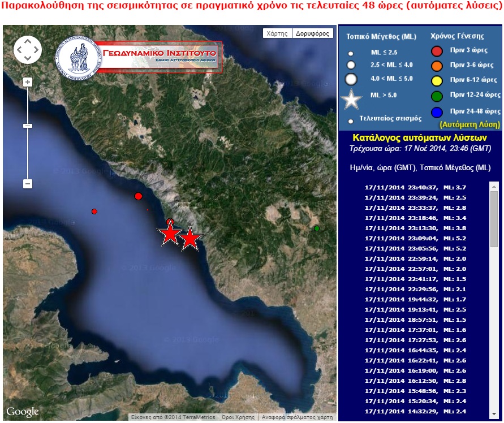The image size is (504, 423).
Task: Click the 'ML ≤ 2.5' legend circle
Action: pyautogui.click(x=351, y=53)
